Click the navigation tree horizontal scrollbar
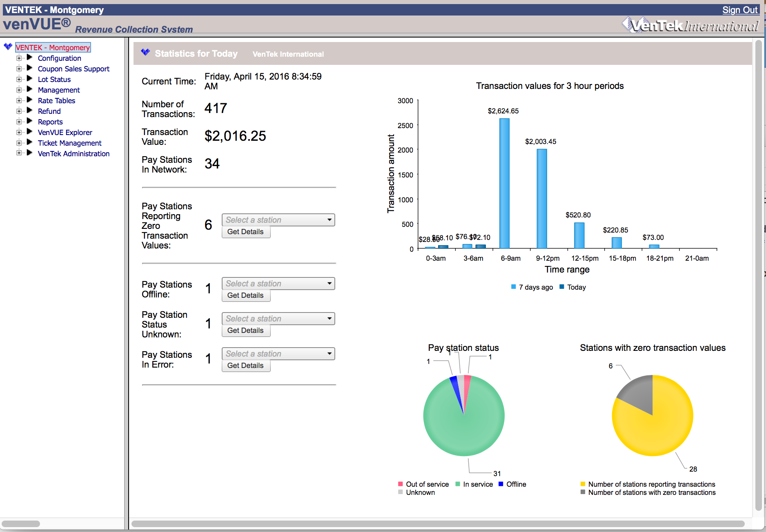This screenshot has width=766, height=532. coord(21,524)
